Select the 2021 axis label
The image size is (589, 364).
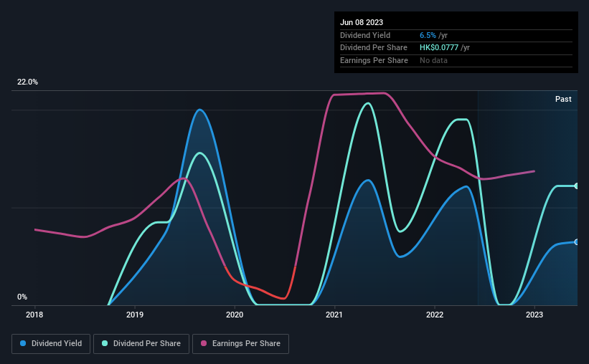coord(334,315)
